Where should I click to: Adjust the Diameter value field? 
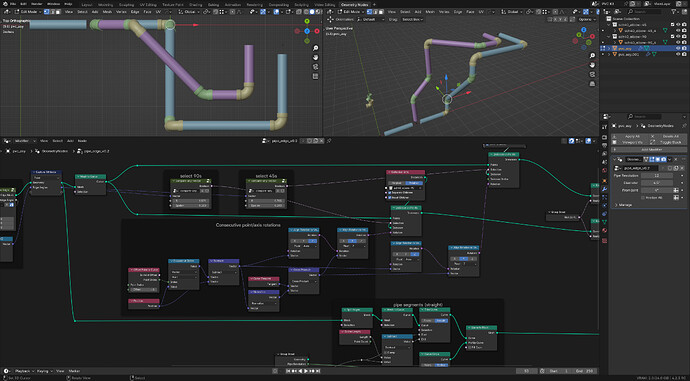tap(657, 183)
